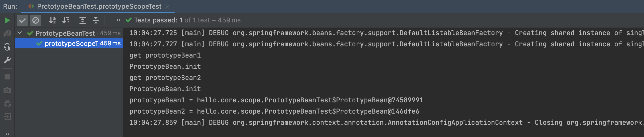Rerun the test with green play icon

pos(7,20)
